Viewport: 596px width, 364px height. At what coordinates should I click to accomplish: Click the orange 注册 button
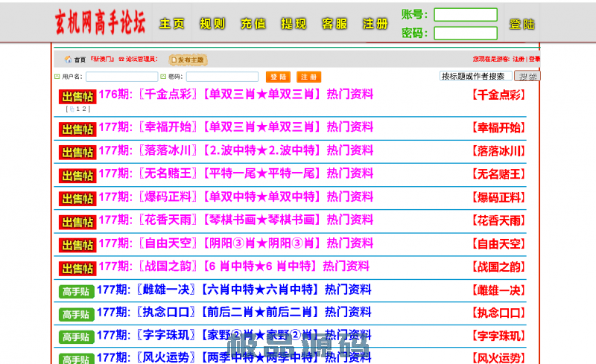308,77
